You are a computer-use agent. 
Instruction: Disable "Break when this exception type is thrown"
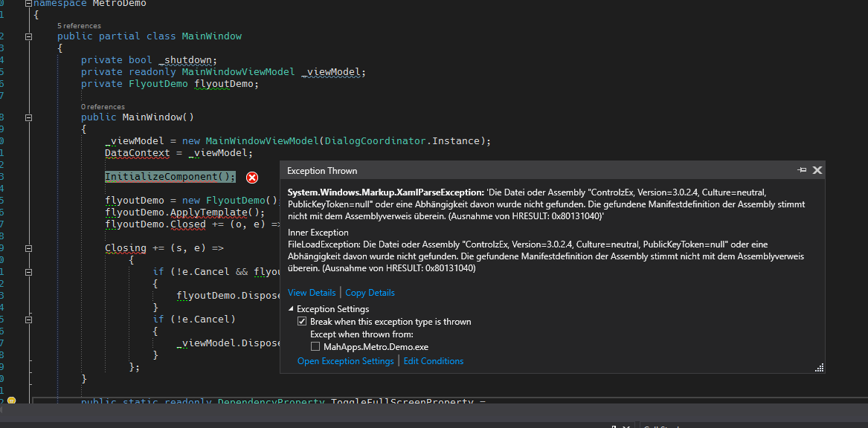(302, 321)
